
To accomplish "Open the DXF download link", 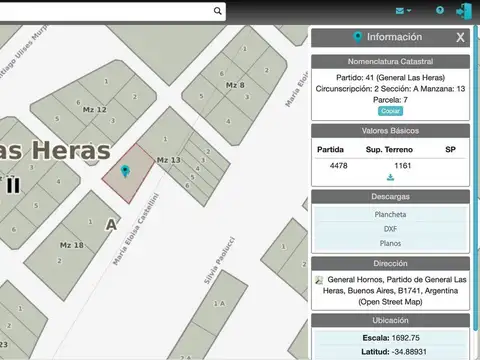I will pos(390,229).
